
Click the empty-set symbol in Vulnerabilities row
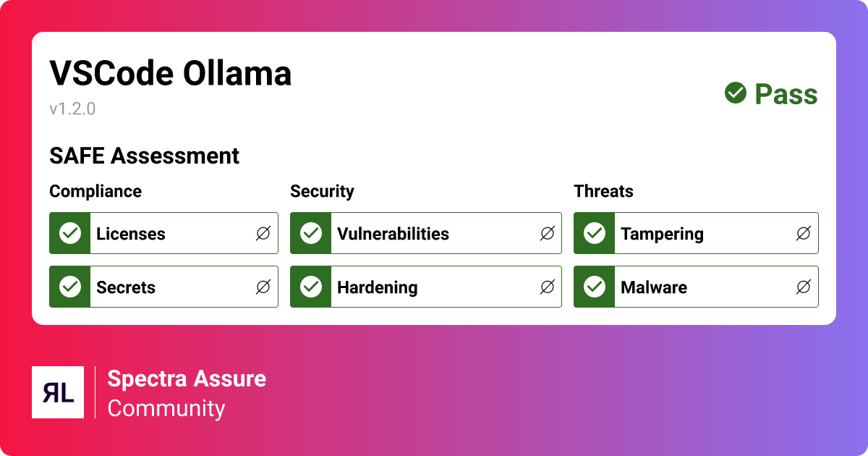(548, 233)
